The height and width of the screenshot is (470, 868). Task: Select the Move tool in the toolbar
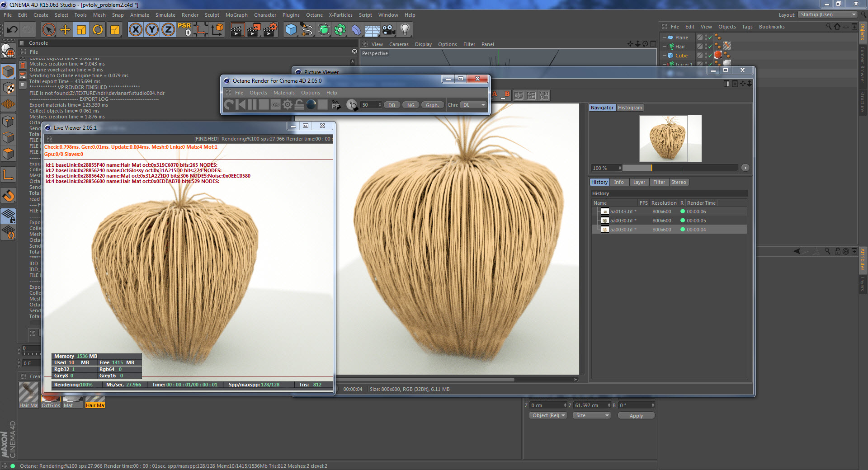65,30
